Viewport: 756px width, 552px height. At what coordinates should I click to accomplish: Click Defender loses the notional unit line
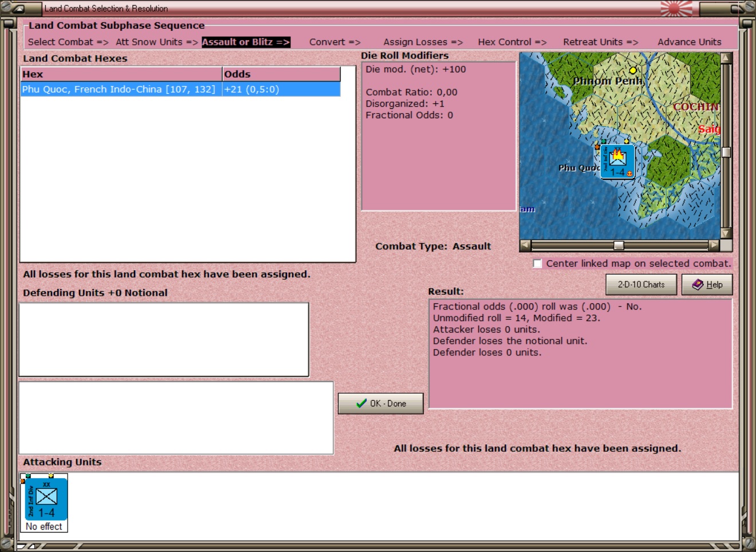pyautogui.click(x=510, y=341)
